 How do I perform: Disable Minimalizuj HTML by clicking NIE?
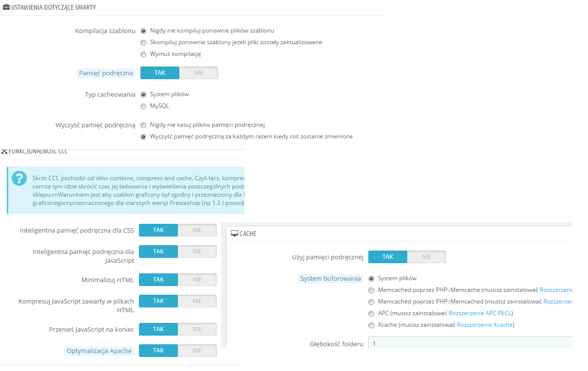pyautogui.click(x=197, y=280)
